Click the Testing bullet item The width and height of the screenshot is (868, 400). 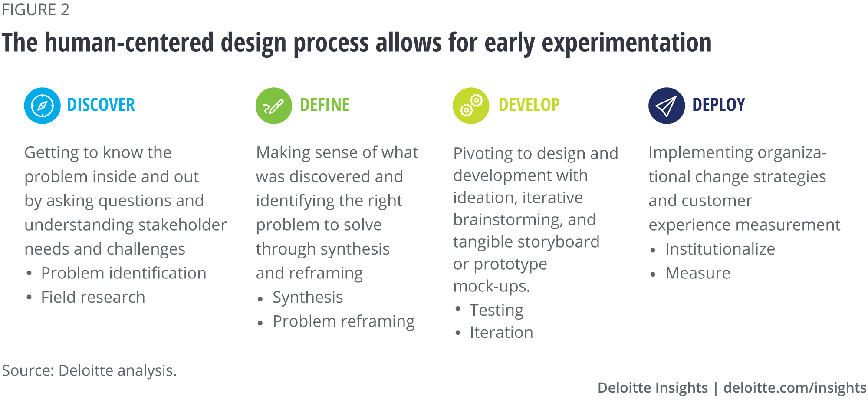(x=496, y=310)
